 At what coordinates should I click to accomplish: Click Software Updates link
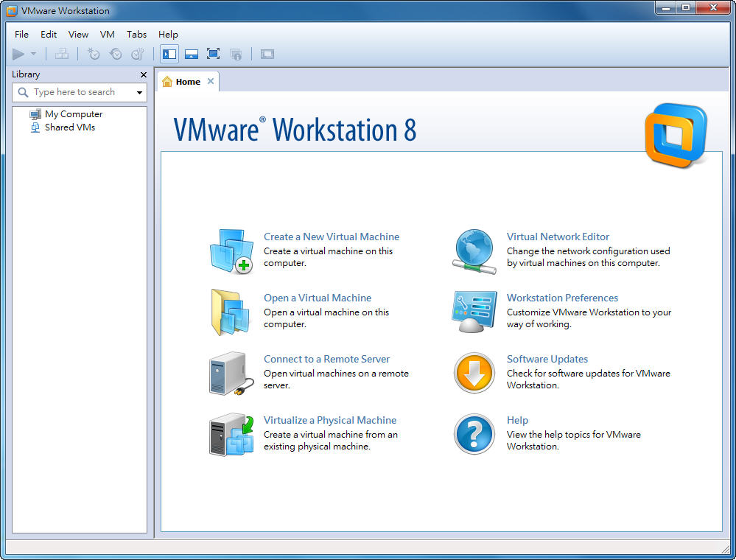547,359
